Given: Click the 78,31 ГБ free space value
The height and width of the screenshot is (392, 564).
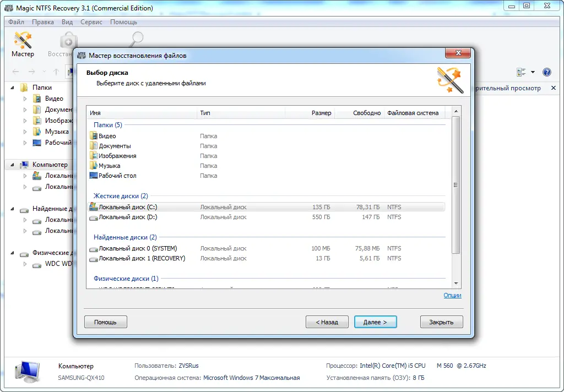Looking at the screenshot, I should point(367,207).
